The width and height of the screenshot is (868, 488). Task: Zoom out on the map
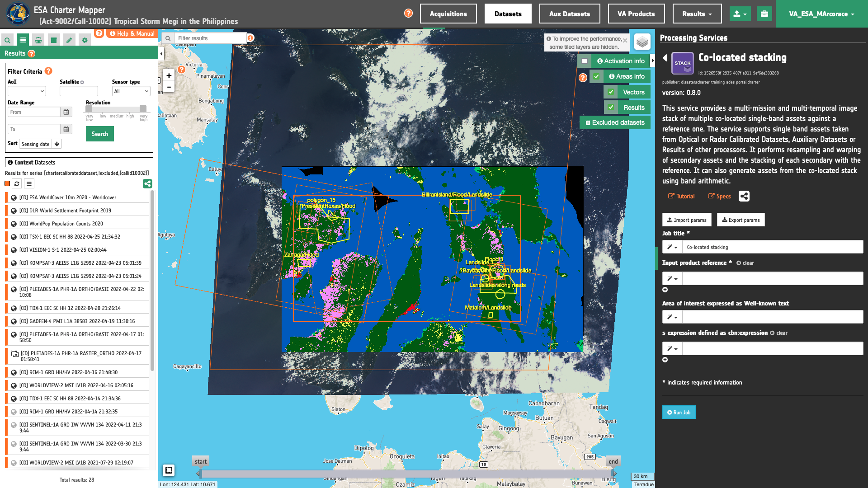click(x=169, y=87)
